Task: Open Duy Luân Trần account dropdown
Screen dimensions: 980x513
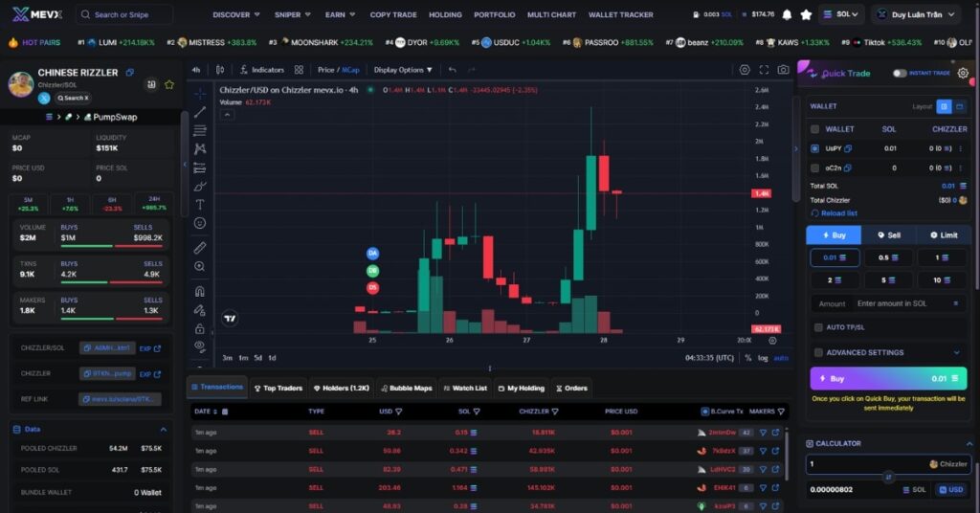Action: point(917,14)
